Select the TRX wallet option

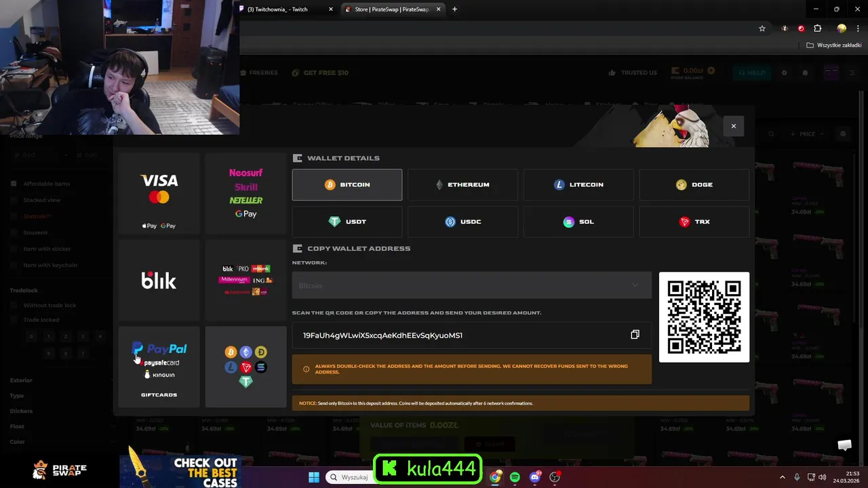(x=694, y=222)
